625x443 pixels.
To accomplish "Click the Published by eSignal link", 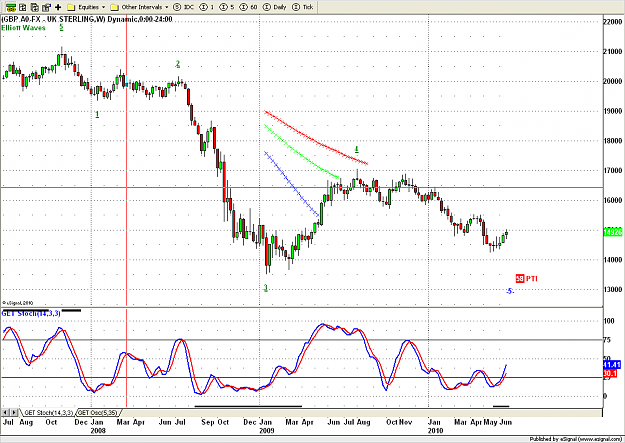I will pos(576,439).
